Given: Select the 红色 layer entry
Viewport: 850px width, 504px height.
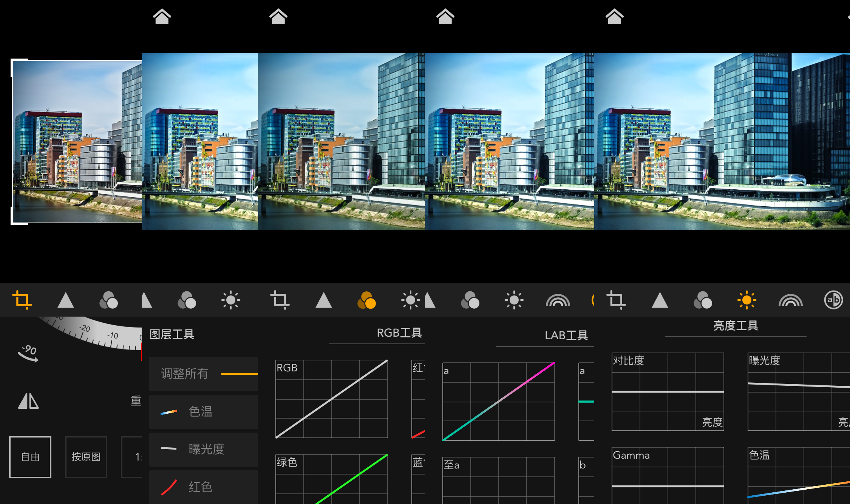Looking at the screenshot, I should point(204,487).
